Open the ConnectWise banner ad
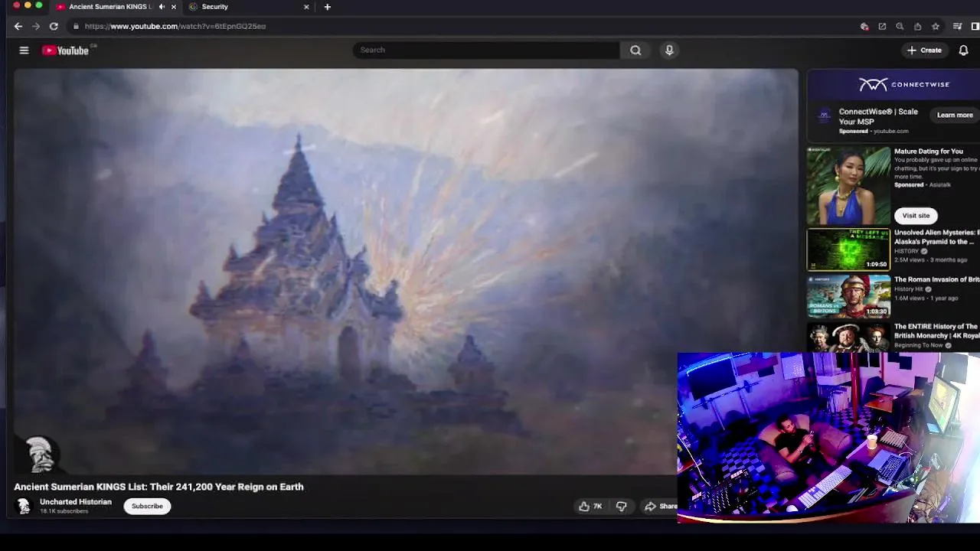This screenshot has height=551, width=980. pos(893,84)
